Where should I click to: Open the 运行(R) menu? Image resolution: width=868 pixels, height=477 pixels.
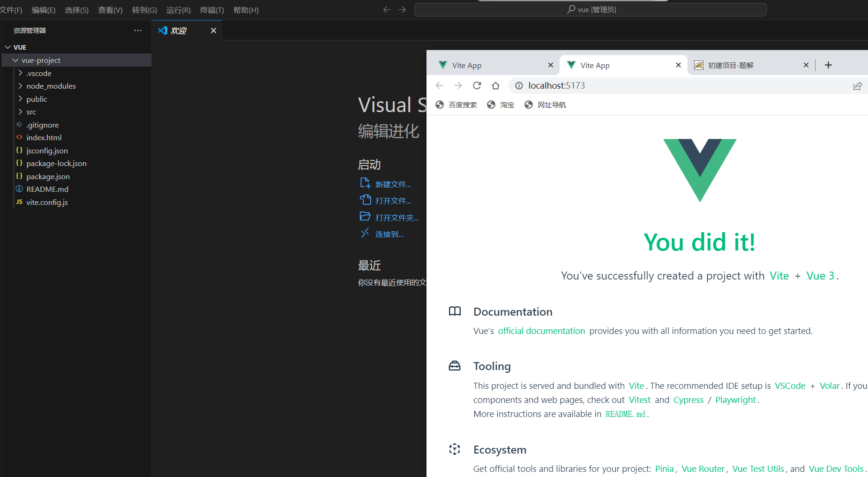coord(179,10)
